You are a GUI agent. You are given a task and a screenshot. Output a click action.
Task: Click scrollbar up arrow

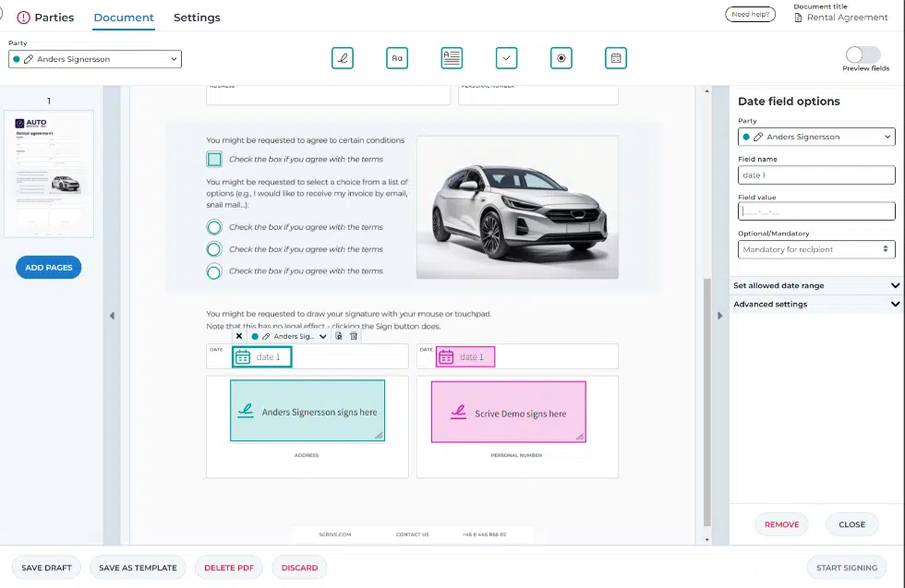coord(707,91)
